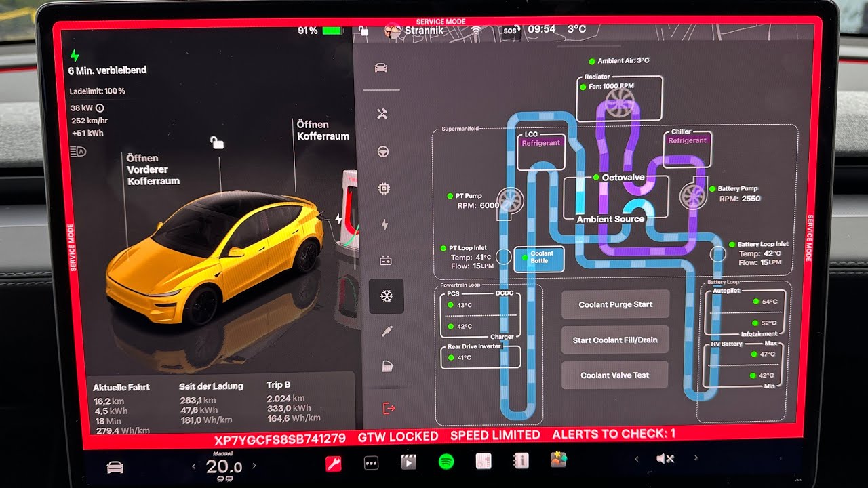Tap the car controls icon in bottom bar

[x=116, y=466]
